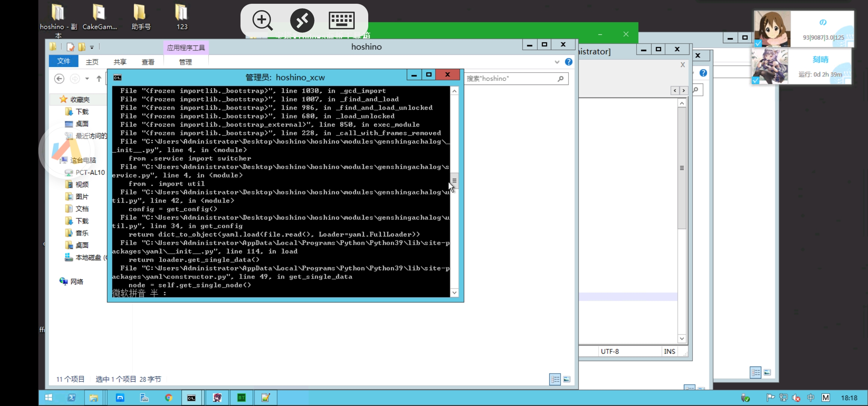This screenshot has height=406, width=868.
Task: Expand the ribbon chevron near the help icon
Action: pyautogui.click(x=557, y=62)
